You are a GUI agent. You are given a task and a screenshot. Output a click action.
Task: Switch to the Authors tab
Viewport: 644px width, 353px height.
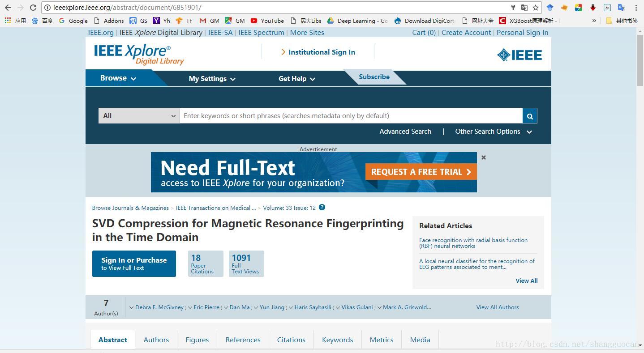156,340
